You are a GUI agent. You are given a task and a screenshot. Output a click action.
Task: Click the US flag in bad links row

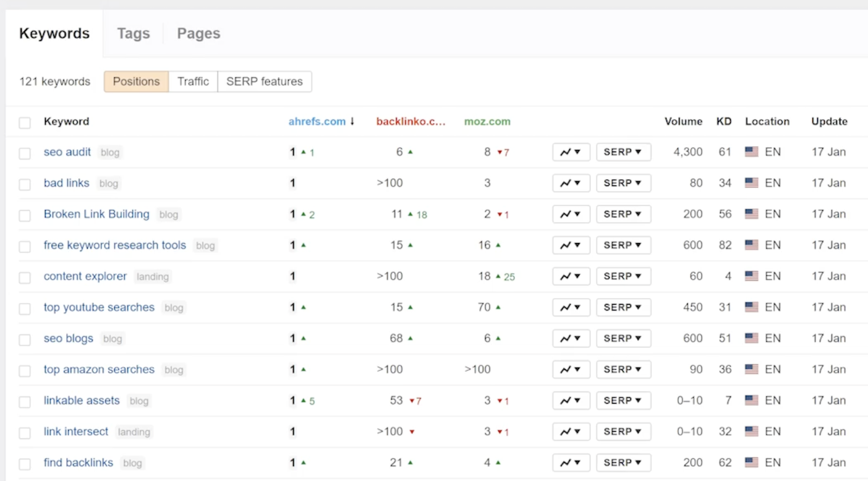[751, 183]
